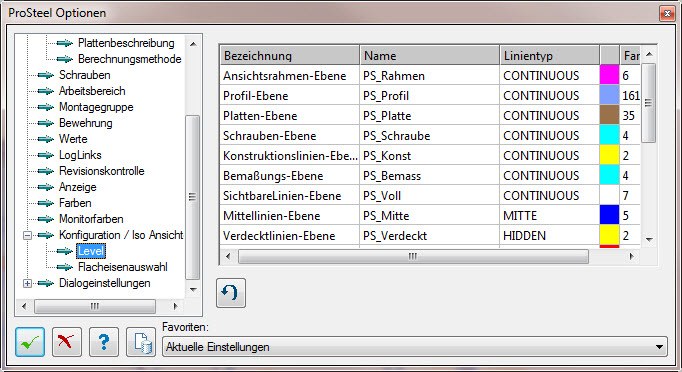Click the arrow icon beside Dialogeinstellungen
Viewport: 682px width, 372px height.
coord(46,283)
